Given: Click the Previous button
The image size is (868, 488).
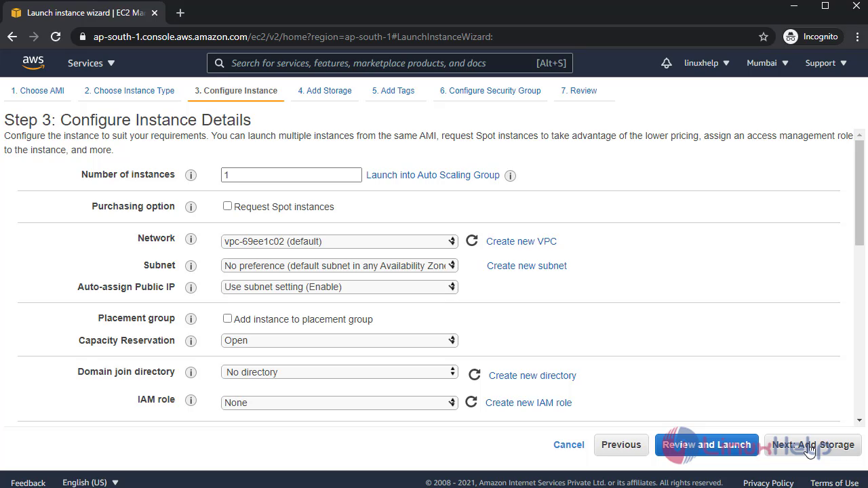Looking at the screenshot, I should (621, 445).
